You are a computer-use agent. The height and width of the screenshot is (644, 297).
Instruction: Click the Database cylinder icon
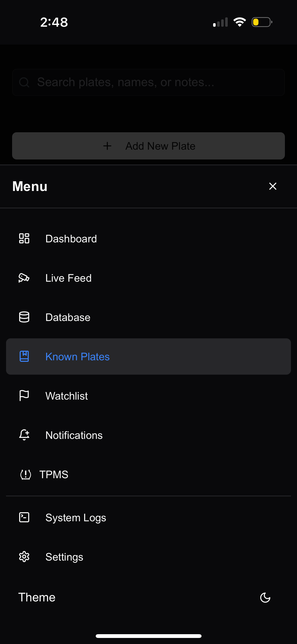(x=24, y=317)
